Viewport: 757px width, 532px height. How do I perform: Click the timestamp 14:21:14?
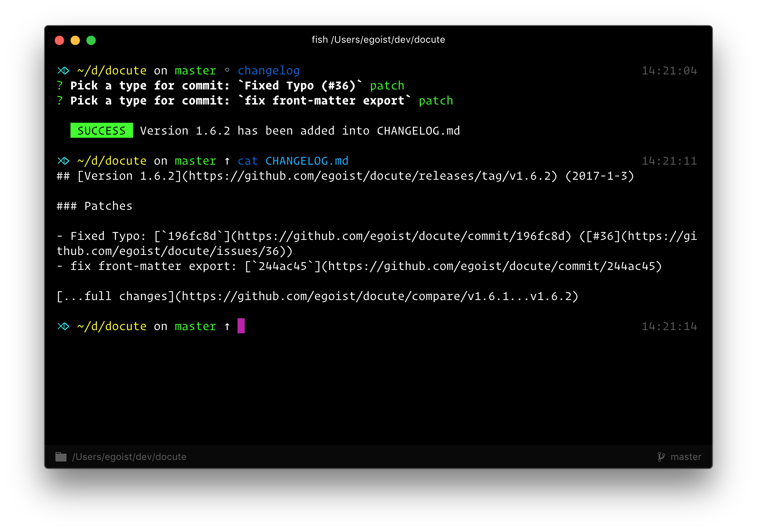coord(669,326)
